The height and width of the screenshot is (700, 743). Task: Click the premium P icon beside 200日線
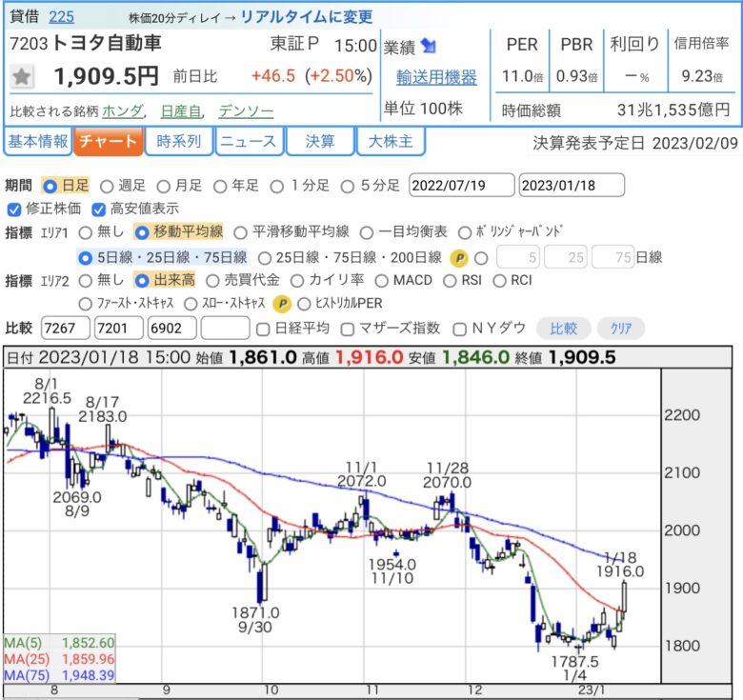point(459,258)
